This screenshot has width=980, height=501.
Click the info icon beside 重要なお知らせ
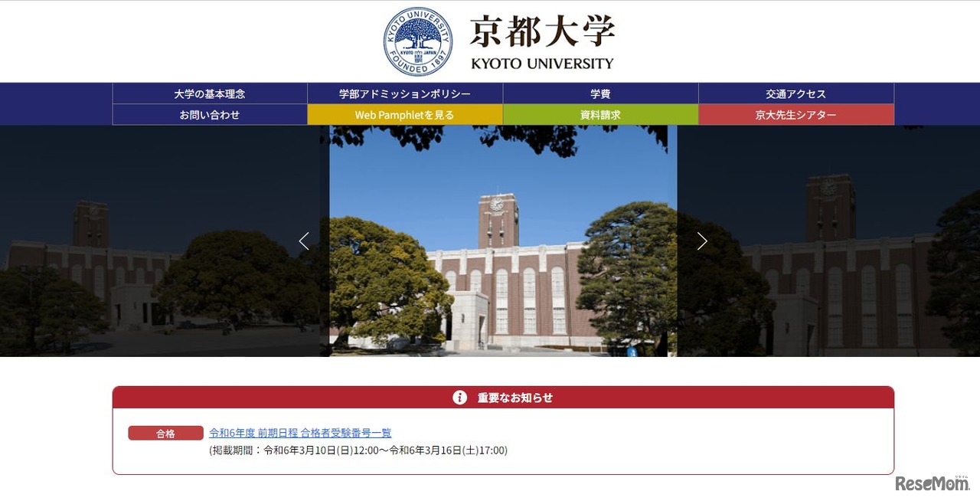point(459,398)
